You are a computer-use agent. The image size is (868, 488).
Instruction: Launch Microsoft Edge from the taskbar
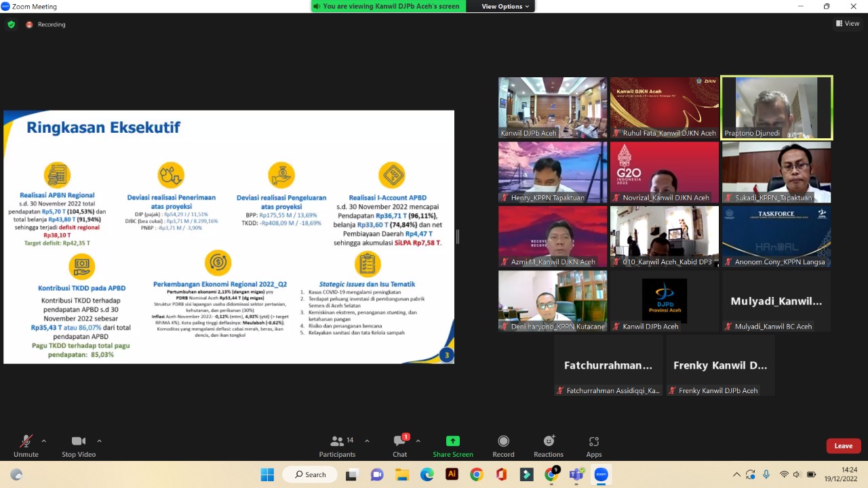[x=427, y=474]
